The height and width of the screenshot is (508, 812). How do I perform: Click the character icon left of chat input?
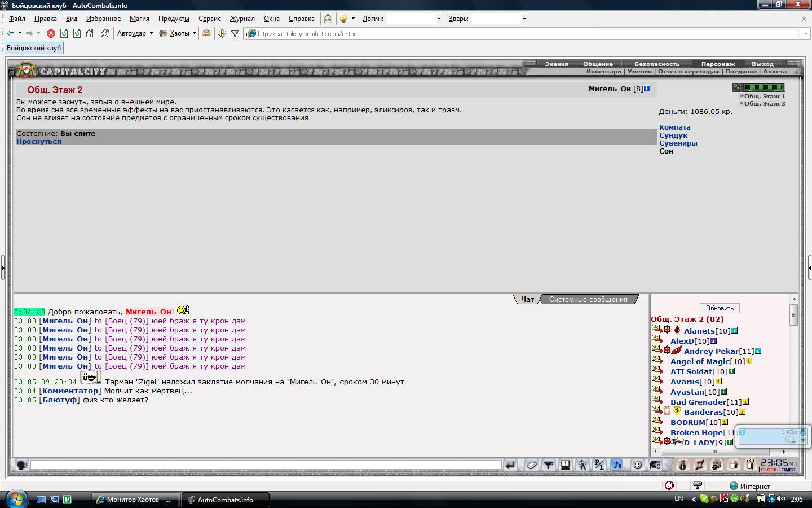click(x=21, y=465)
